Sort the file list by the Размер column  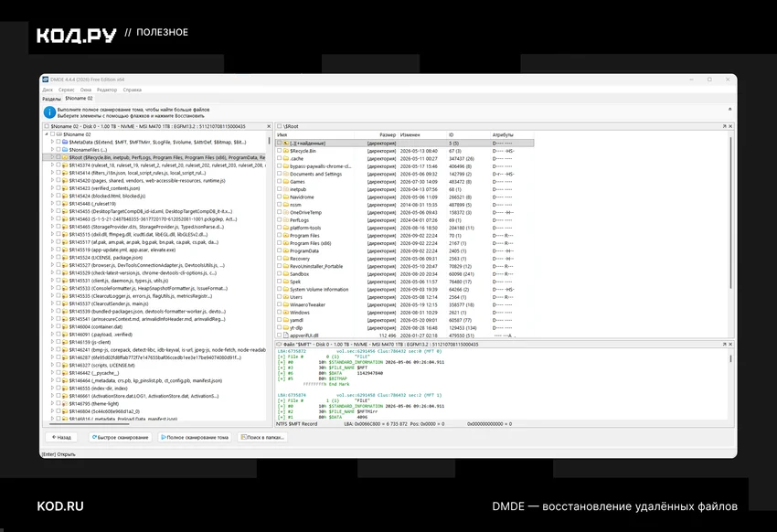coord(377,134)
